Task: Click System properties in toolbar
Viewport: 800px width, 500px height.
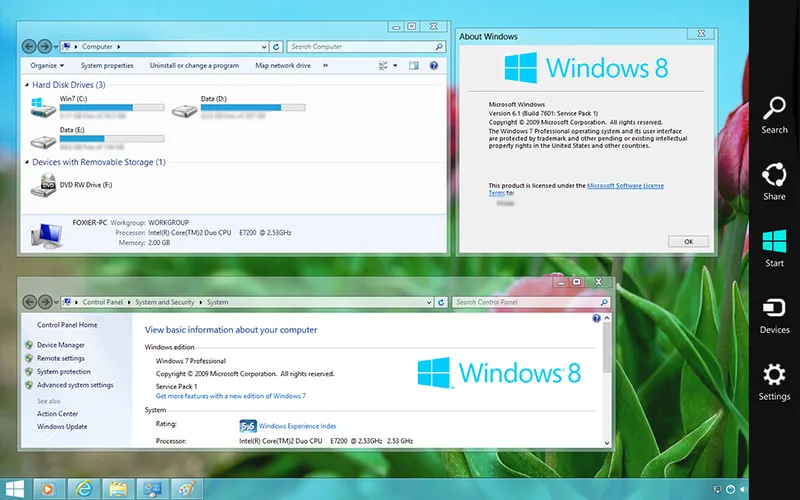Action: [107, 65]
